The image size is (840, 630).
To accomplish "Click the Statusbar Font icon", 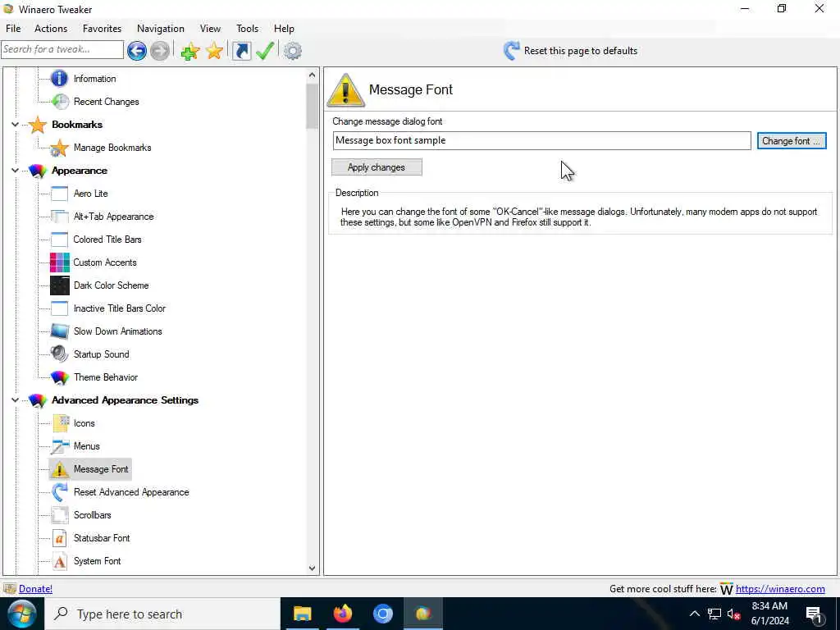I will 59,538.
